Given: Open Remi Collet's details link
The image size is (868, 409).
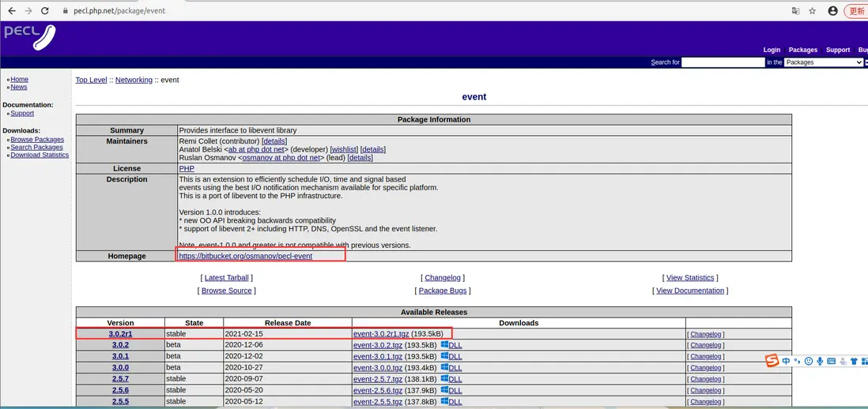Looking at the screenshot, I should [x=274, y=141].
